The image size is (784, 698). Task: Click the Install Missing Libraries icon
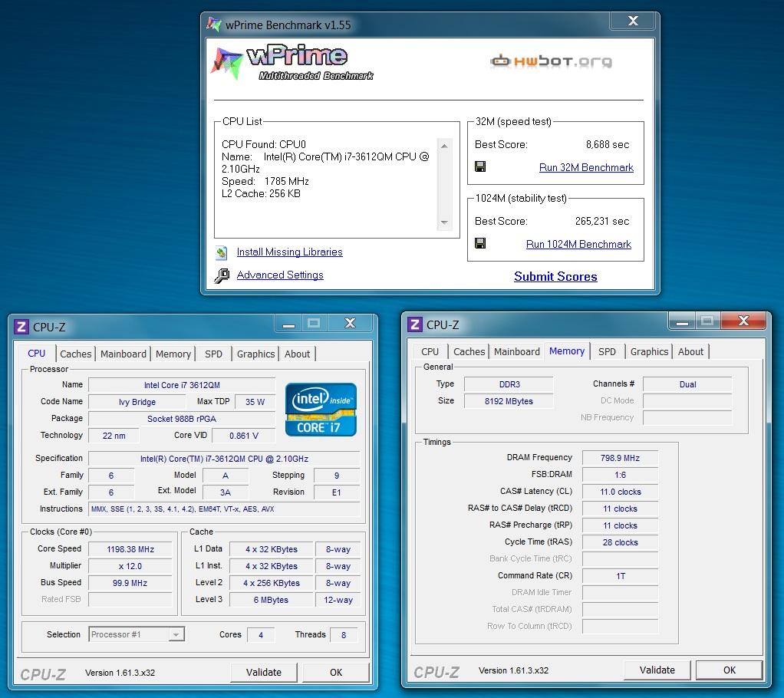pyautogui.click(x=221, y=253)
